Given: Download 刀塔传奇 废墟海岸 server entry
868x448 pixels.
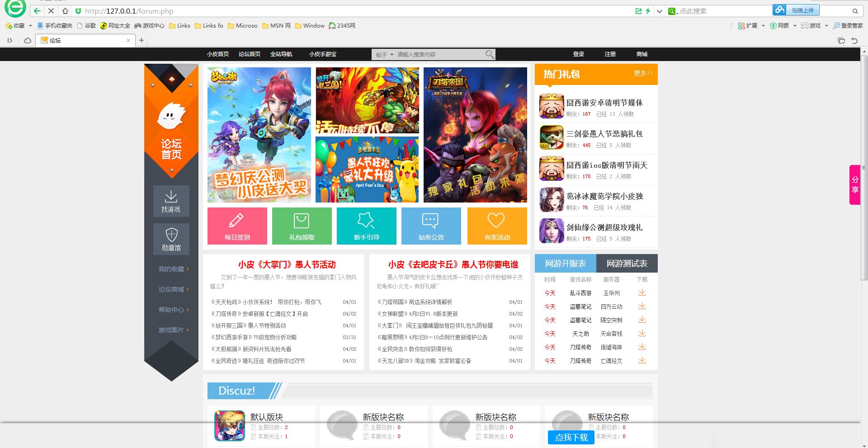Looking at the screenshot, I should tap(642, 347).
